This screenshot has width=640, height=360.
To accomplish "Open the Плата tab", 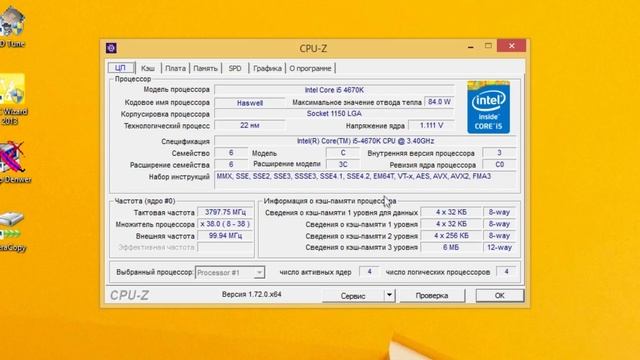I will pos(176,68).
